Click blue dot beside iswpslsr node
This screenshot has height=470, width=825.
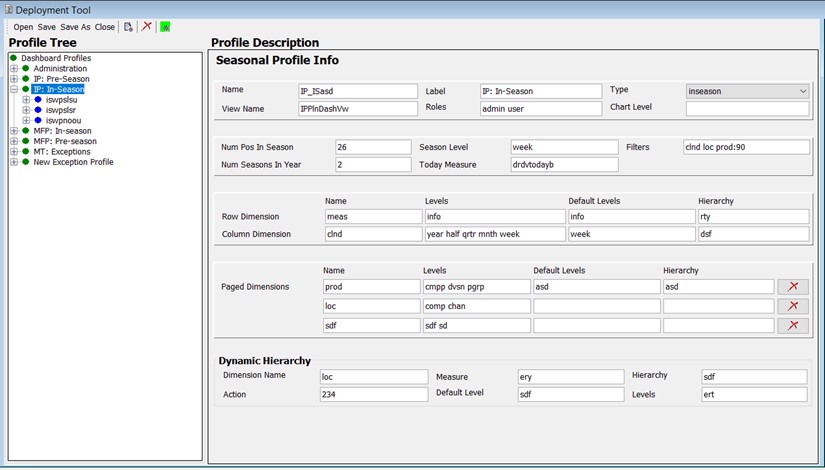click(38, 110)
